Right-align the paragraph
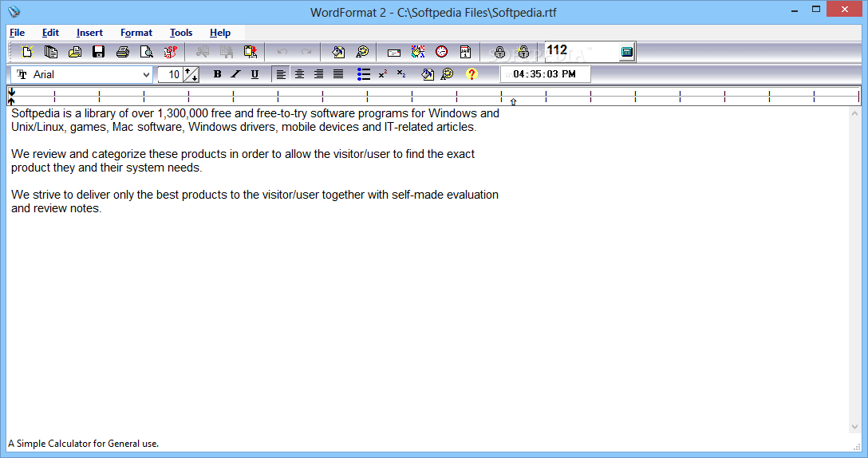 [319, 74]
